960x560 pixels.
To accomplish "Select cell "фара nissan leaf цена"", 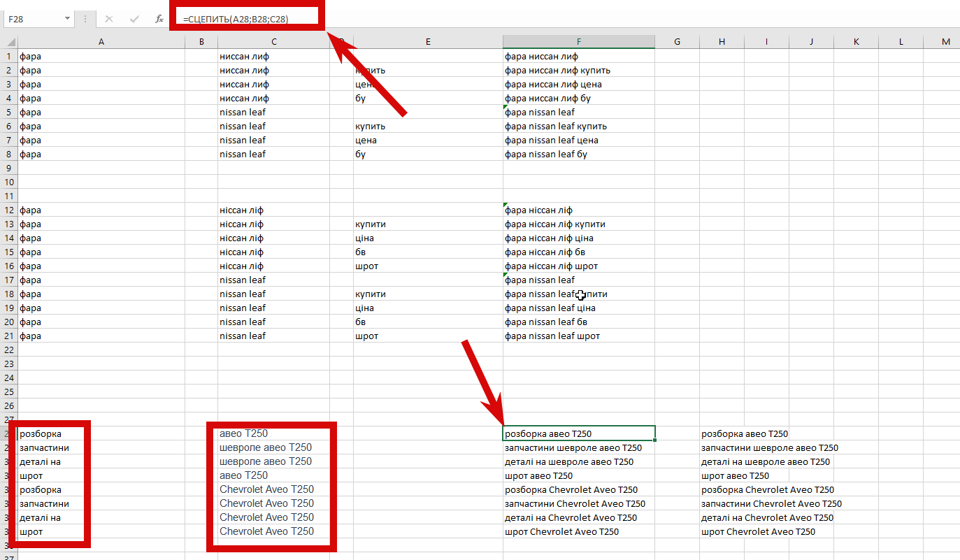I will [579, 140].
